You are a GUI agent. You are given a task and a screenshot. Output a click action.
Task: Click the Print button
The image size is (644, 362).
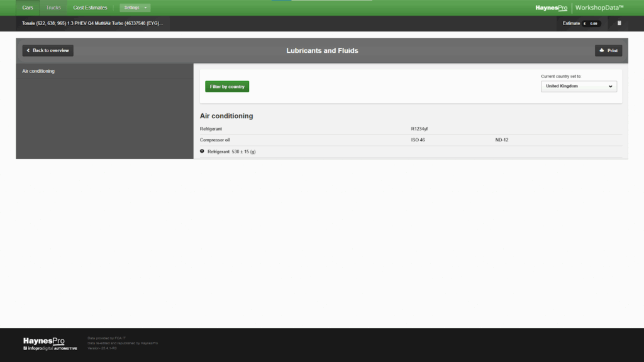(x=608, y=50)
